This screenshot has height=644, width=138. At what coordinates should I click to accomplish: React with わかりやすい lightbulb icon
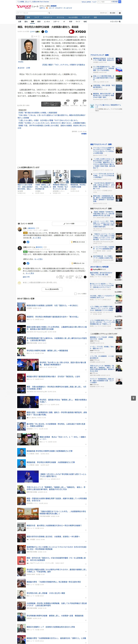click(x=74, y=103)
